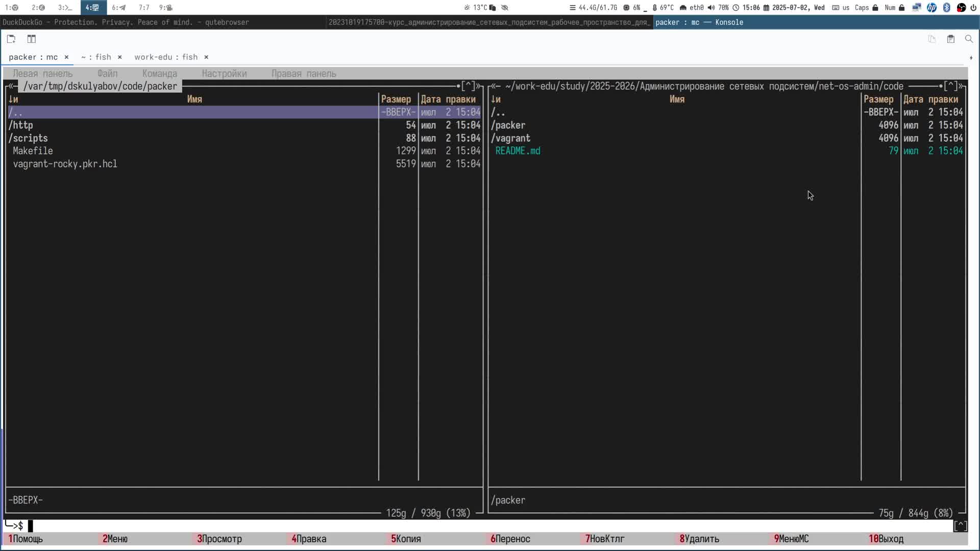The image size is (980, 551).
Task: Switch to workspace 9 camera icon
Action: [166, 8]
